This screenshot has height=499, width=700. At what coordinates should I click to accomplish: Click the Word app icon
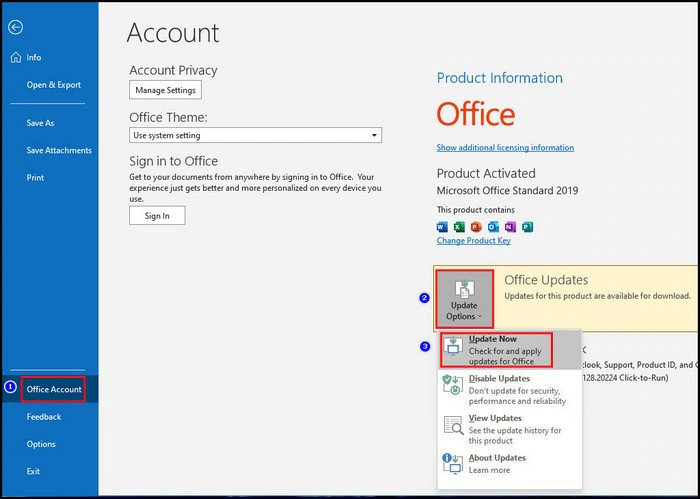click(442, 227)
